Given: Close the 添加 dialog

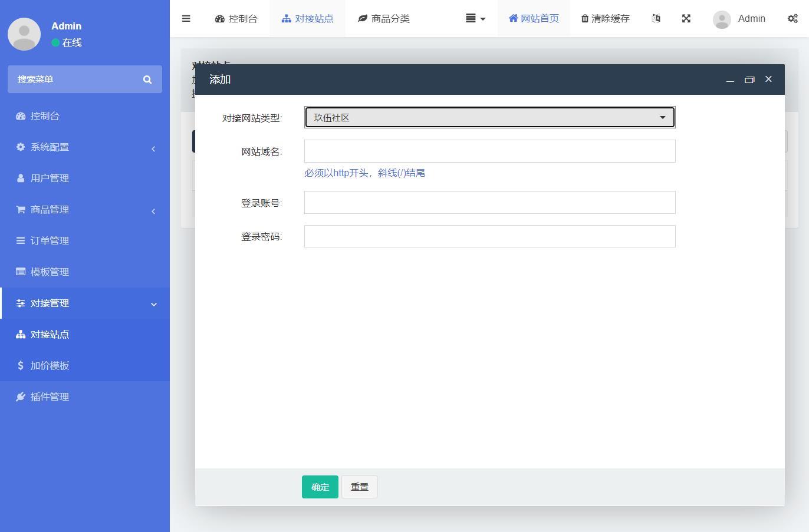Looking at the screenshot, I should pyautogui.click(x=768, y=79).
